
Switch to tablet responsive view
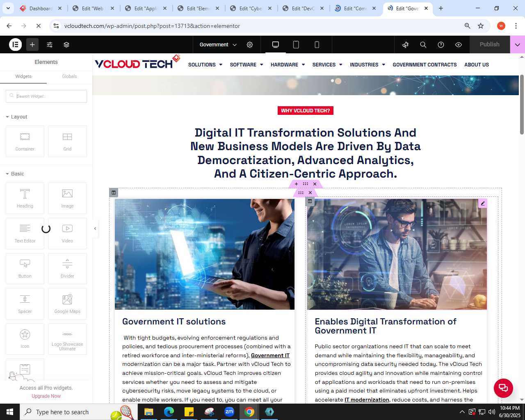tap(296, 45)
